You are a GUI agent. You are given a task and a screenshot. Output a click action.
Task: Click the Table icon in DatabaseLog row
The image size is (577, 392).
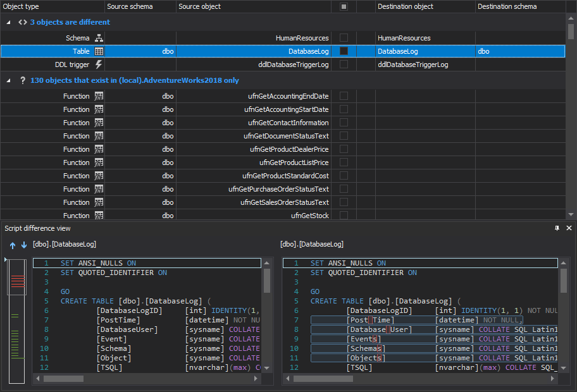point(99,51)
